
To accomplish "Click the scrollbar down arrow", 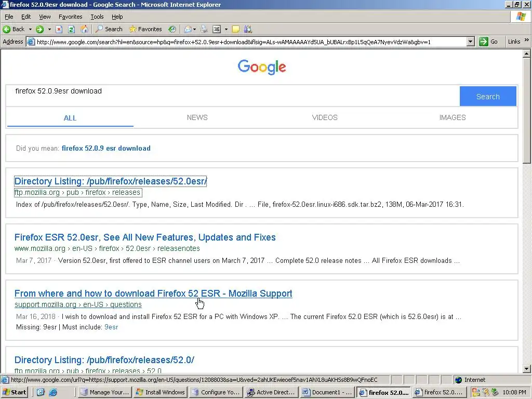I will pos(526,369).
